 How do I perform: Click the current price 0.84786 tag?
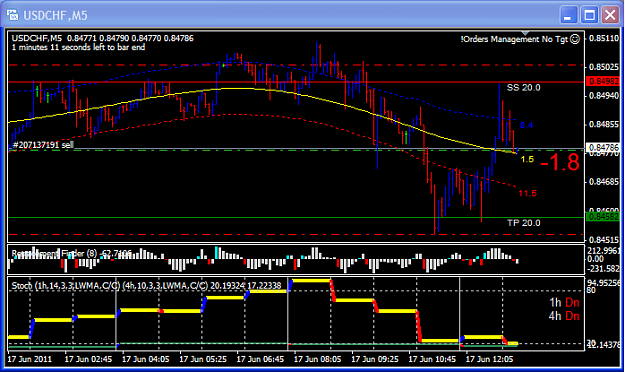604,148
